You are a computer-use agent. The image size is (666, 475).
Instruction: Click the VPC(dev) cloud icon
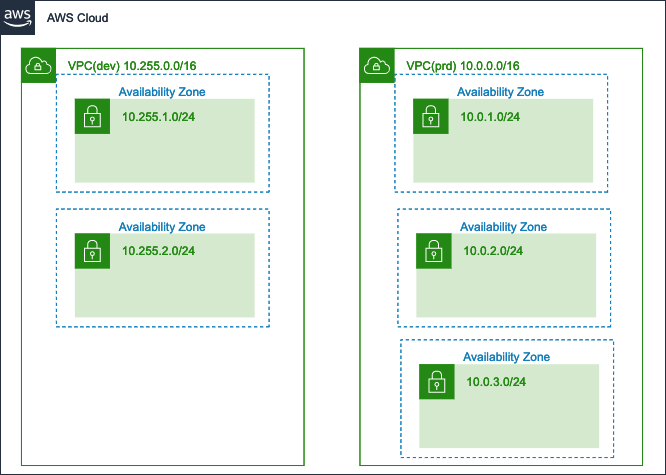coord(37,66)
